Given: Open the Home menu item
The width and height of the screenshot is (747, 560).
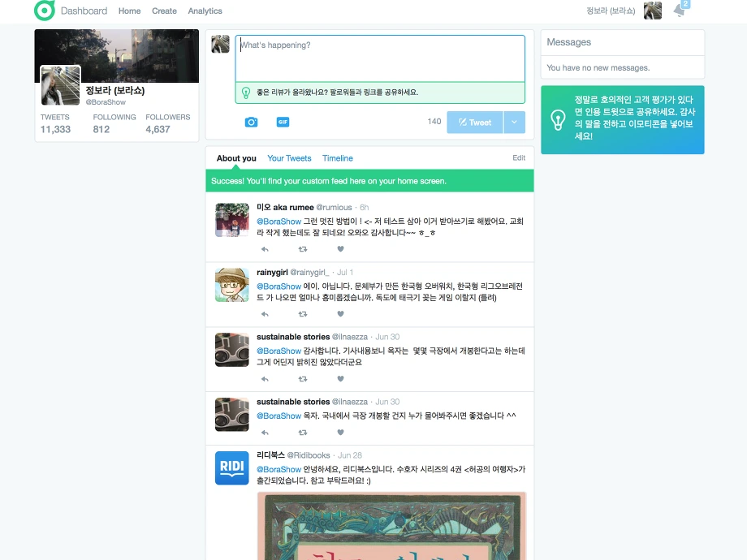Looking at the screenshot, I should 130,11.
